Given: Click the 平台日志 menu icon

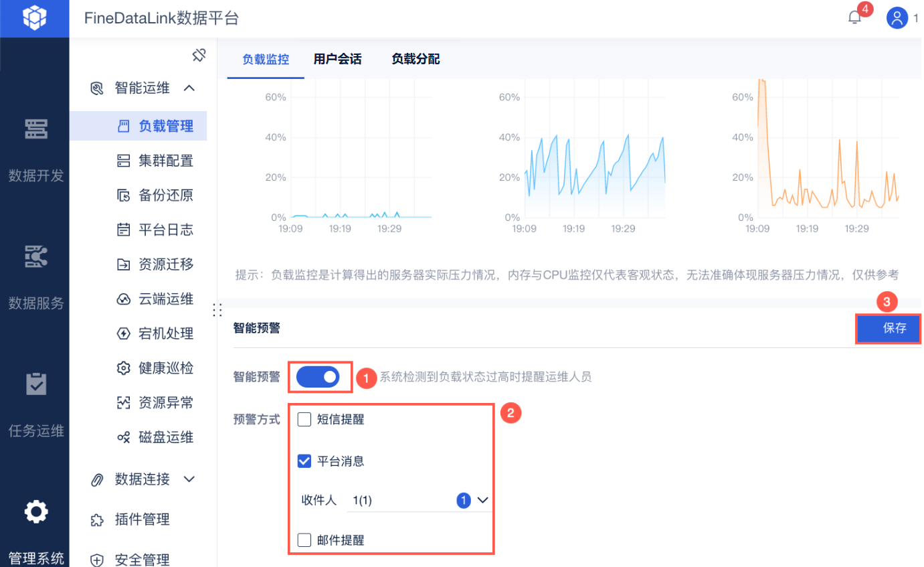Looking at the screenshot, I should [123, 230].
